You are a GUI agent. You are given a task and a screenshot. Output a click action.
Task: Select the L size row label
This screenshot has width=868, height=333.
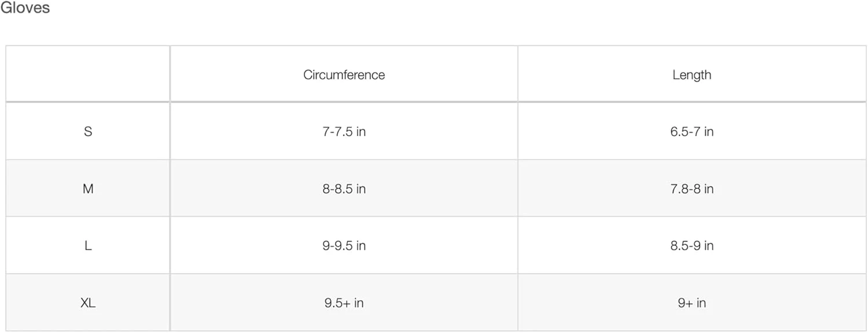[x=88, y=246]
